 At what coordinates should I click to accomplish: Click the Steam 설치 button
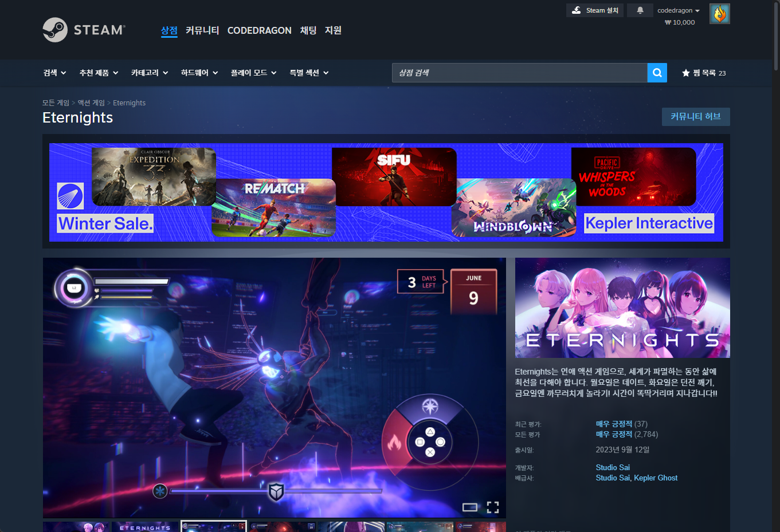(595, 10)
